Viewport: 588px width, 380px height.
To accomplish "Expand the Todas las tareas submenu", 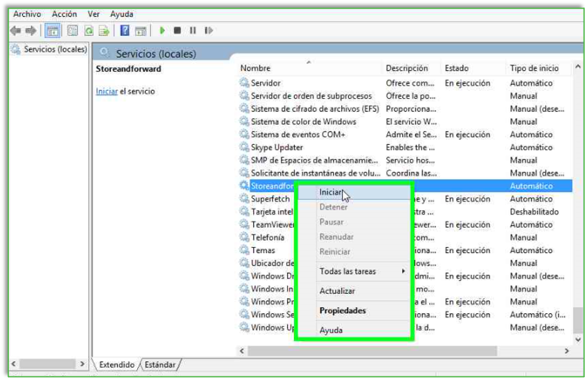I will 353,271.
